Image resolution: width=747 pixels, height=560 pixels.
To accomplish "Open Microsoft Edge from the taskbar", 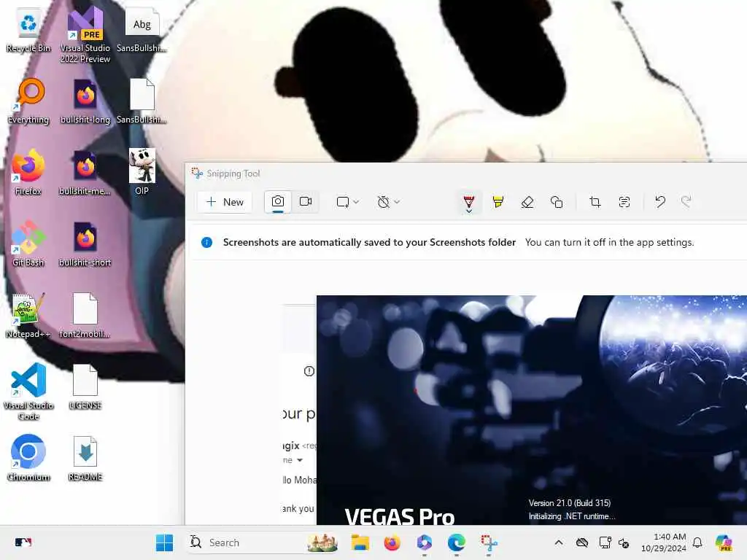I will (x=457, y=542).
